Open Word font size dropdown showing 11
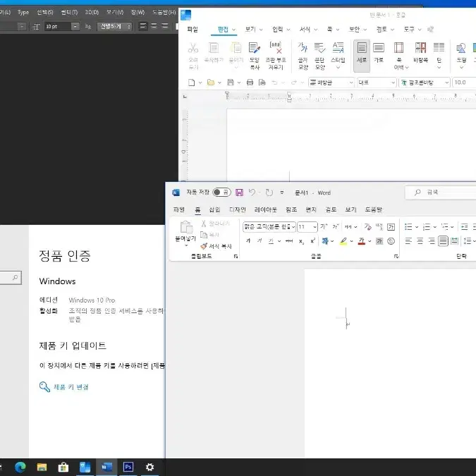 pyautogui.click(x=307, y=227)
